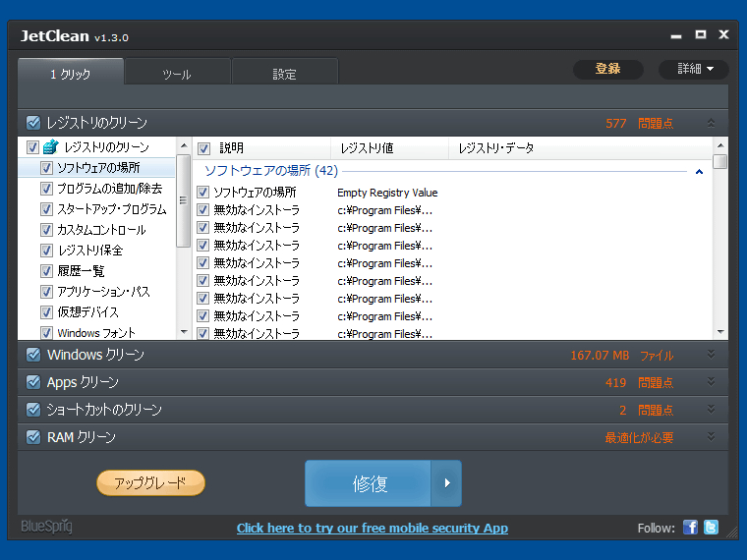Viewport: 747px width, 560px height.
Task: Click the 2 問題点 shortcut result
Action: pyautogui.click(x=646, y=410)
